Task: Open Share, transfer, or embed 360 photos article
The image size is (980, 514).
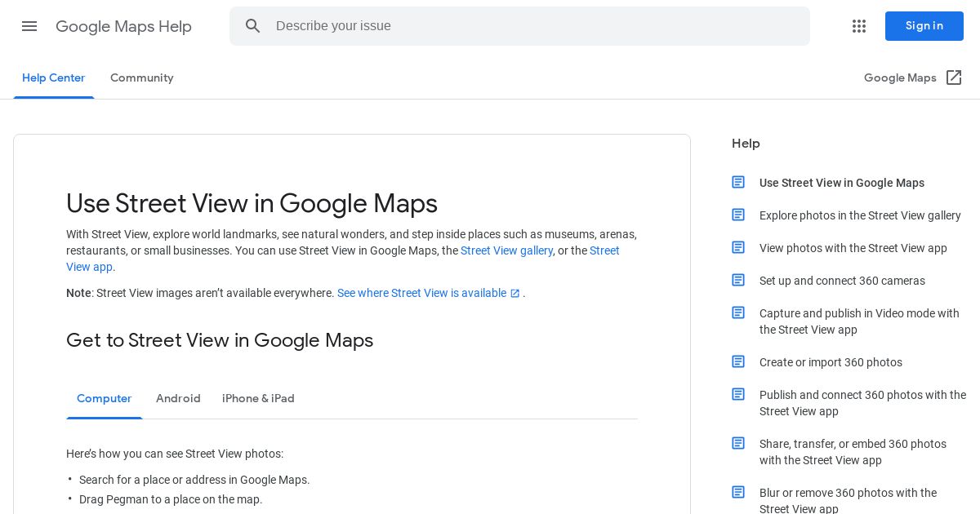Action: coord(853,452)
